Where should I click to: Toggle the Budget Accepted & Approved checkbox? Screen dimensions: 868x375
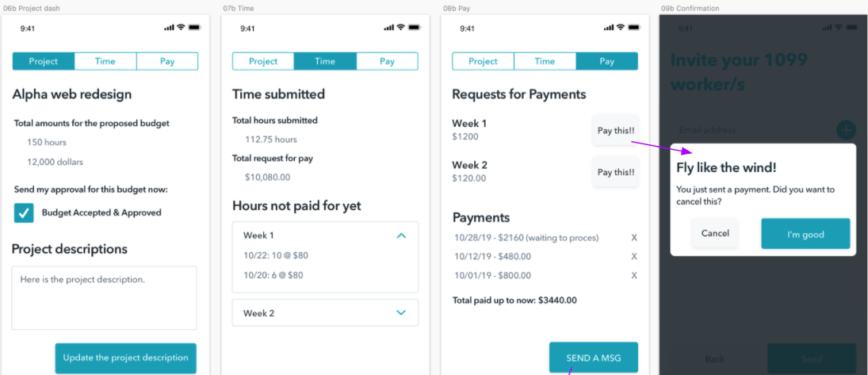[x=25, y=212]
